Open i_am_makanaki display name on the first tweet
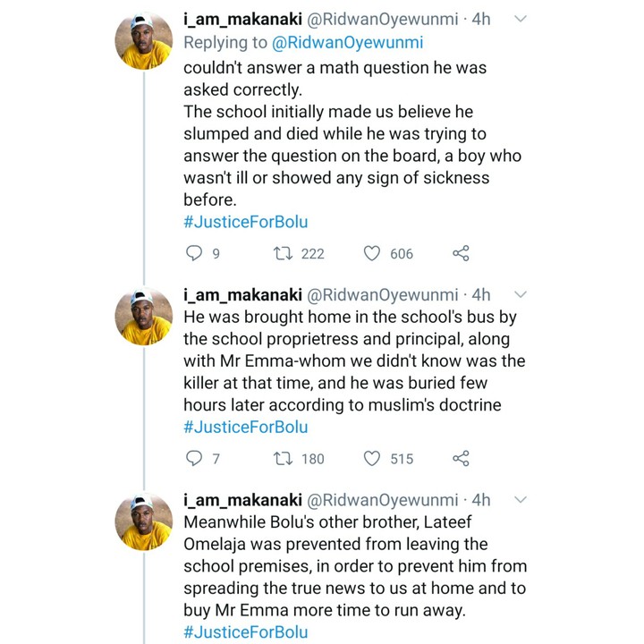644x644 pixels. click(242, 19)
